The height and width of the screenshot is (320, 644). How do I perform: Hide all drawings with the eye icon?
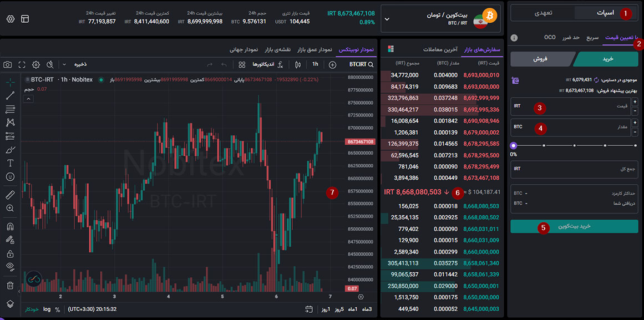[x=11, y=267]
